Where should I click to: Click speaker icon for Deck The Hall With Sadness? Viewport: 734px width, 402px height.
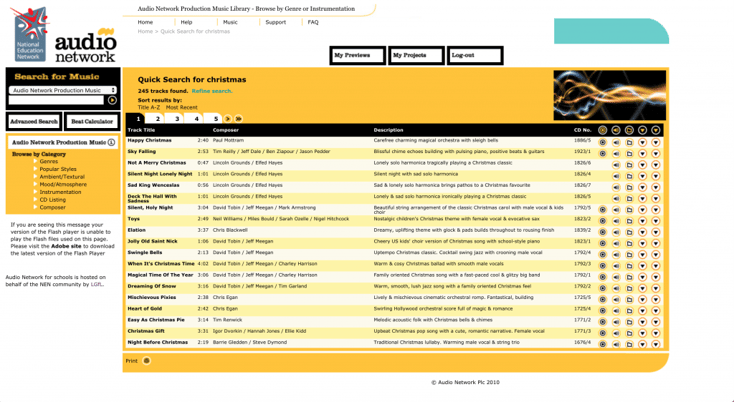tap(616, 198)
